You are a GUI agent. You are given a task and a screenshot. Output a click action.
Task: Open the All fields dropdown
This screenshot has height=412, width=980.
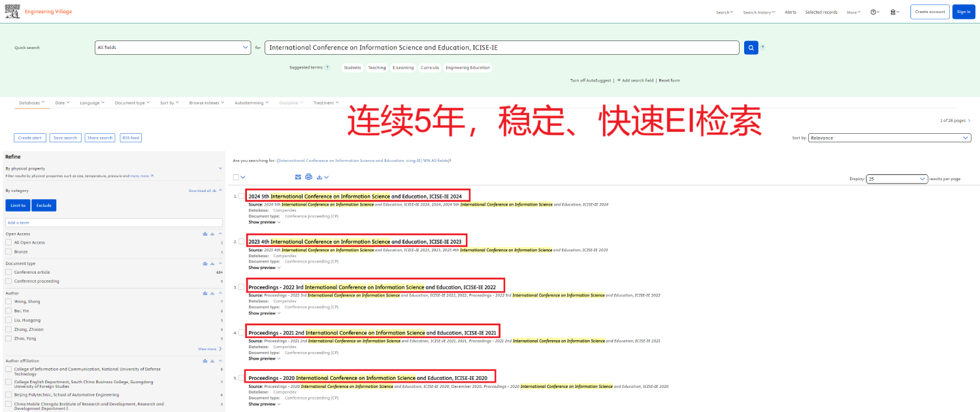click(172, 48)
